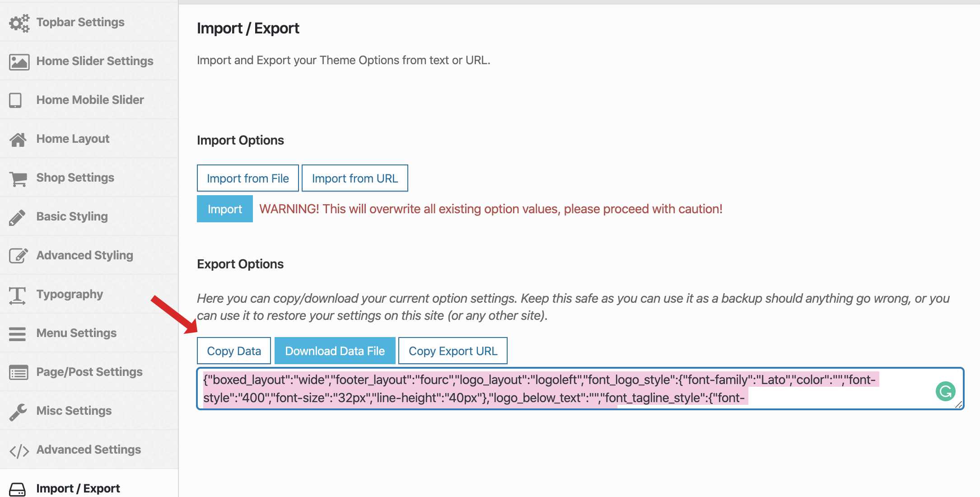Click the Advanced Settings code icon

[19, 450]
